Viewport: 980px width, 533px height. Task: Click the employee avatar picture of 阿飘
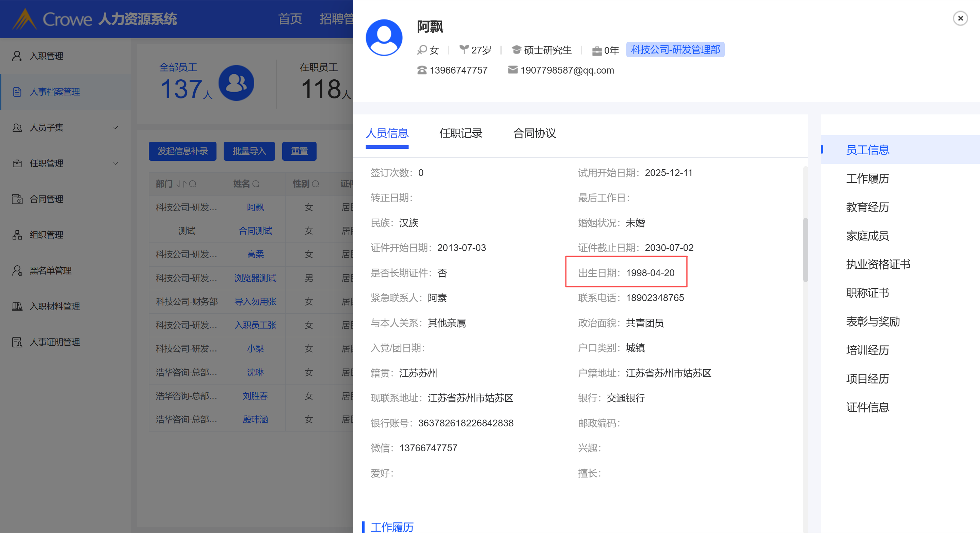coord(384,38)
